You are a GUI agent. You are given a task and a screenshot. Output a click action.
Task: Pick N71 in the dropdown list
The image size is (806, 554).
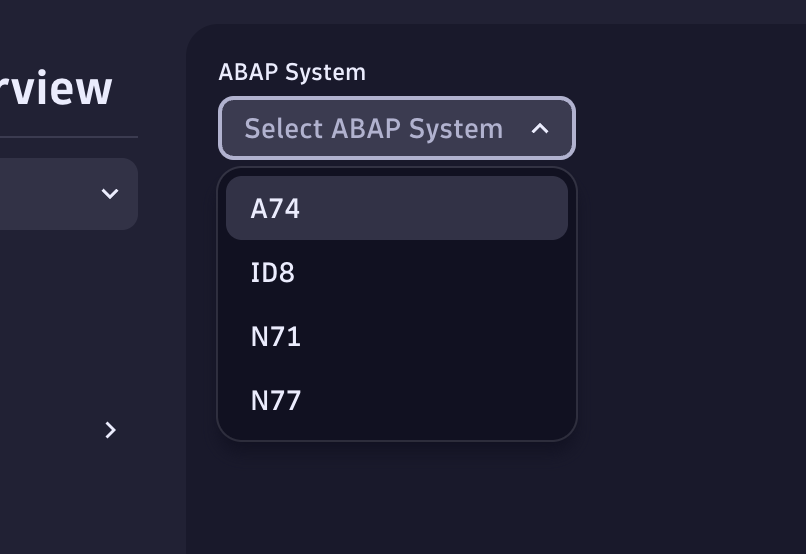point(276,337)
